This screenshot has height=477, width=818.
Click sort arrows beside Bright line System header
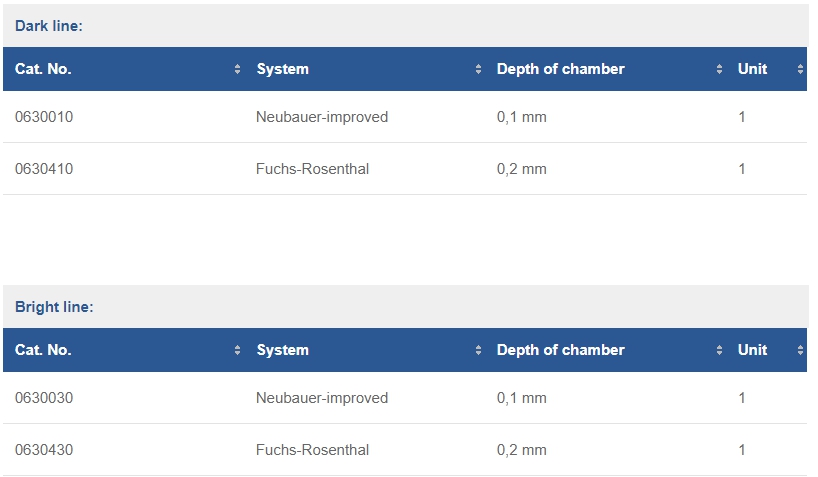(x=478, y=350)
